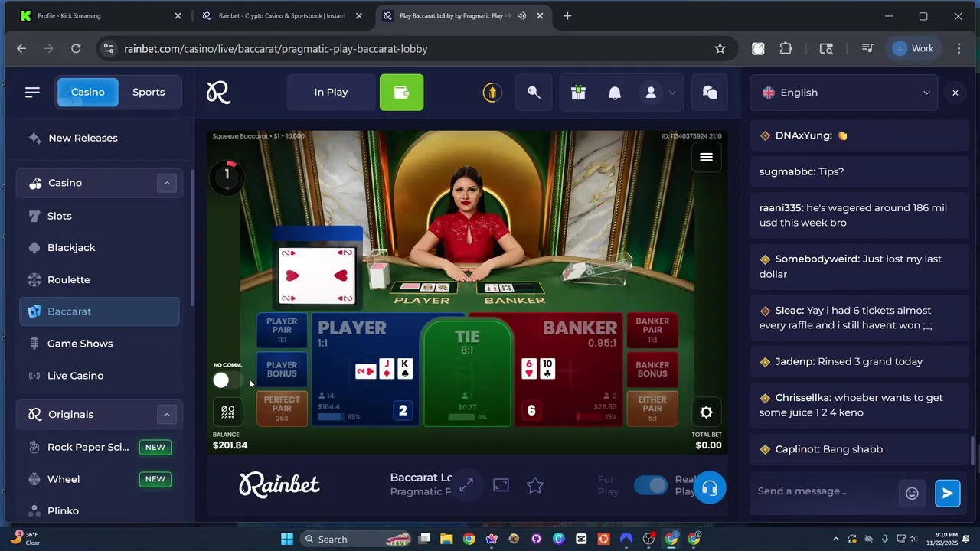The height and width of the screenshot is (551, 980).
Task: Click the In Play button
Action: [331, 92]
